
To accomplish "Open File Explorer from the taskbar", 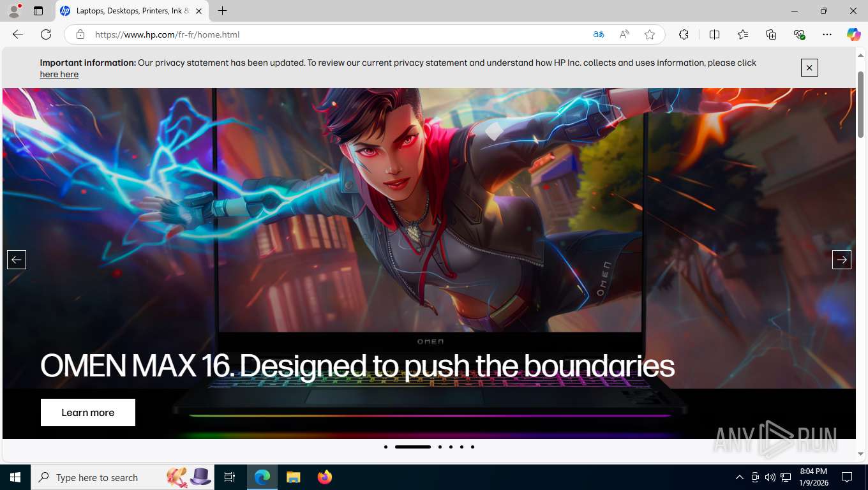I will 293,477.
